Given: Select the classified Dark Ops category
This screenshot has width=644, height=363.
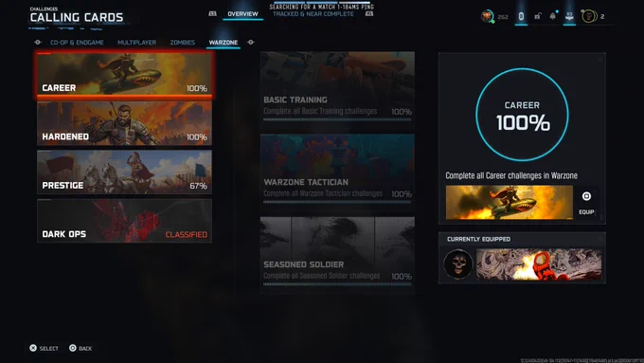Looking at the screenshot, I should coord(124,221).
